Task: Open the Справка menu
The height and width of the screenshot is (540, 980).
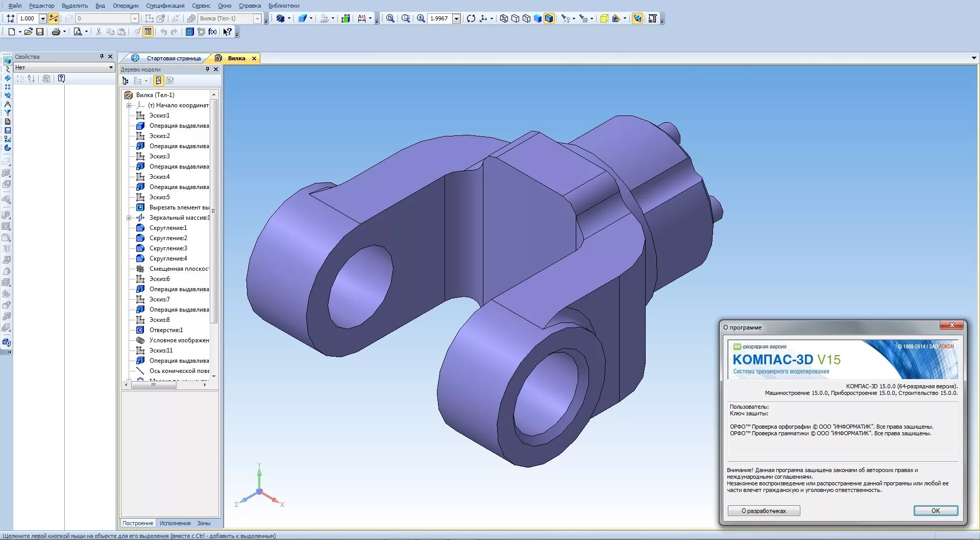Action: point(250,6)
